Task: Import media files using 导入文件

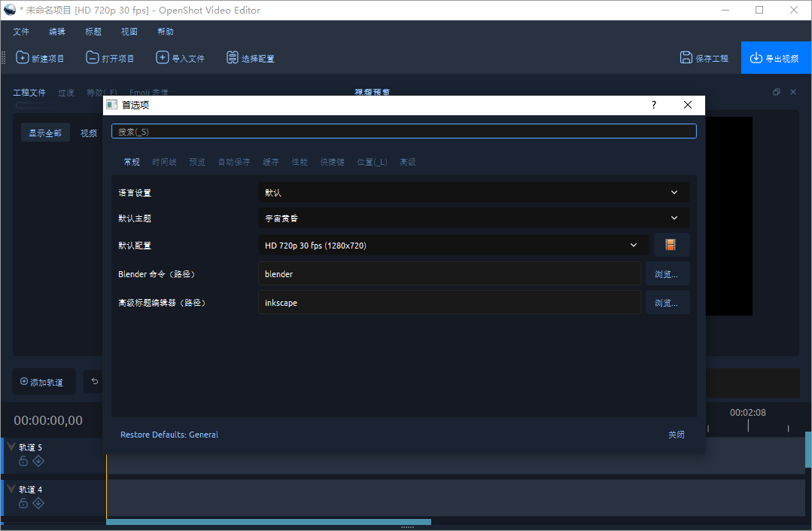Action: [x=181, y=57]
